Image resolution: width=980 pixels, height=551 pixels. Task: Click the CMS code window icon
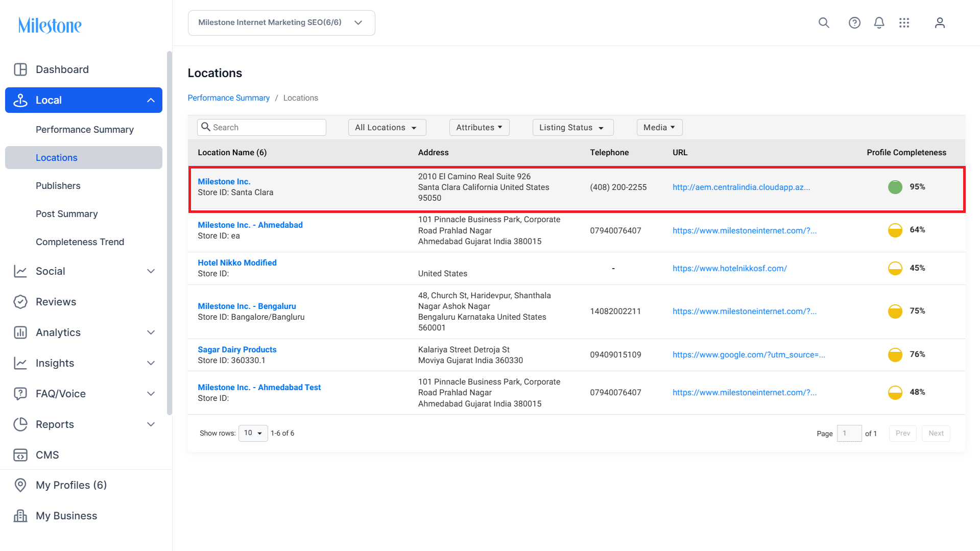coord(20,455)
